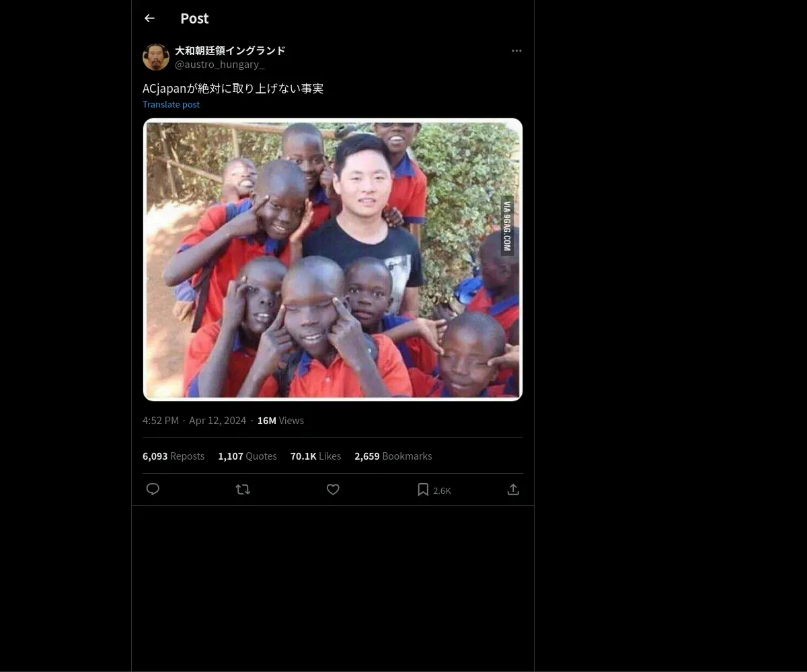Show the 70.1K Likes list
This screenshot has height=672, width=807.
pos(315,456)
